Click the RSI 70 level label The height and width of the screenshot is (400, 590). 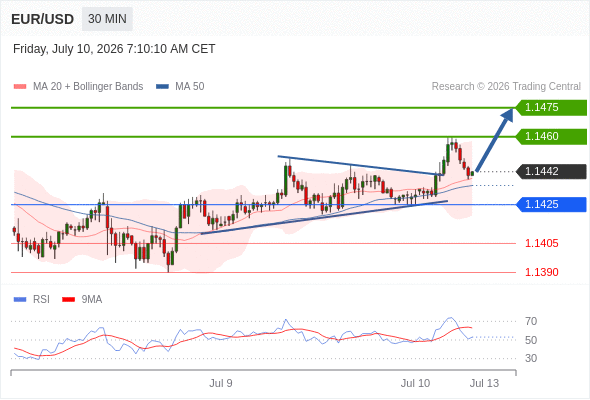point(531,321)
